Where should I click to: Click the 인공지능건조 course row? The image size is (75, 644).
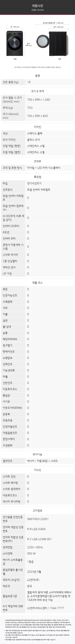37,296
